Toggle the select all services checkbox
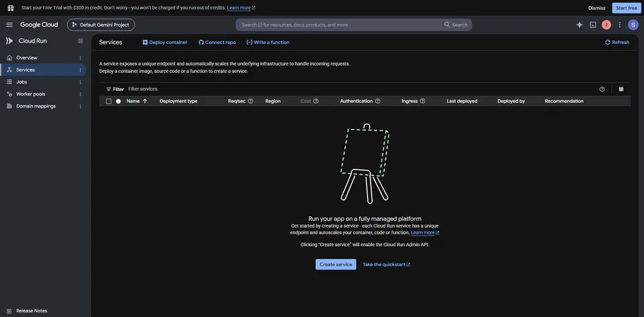 tap(108, 101)
